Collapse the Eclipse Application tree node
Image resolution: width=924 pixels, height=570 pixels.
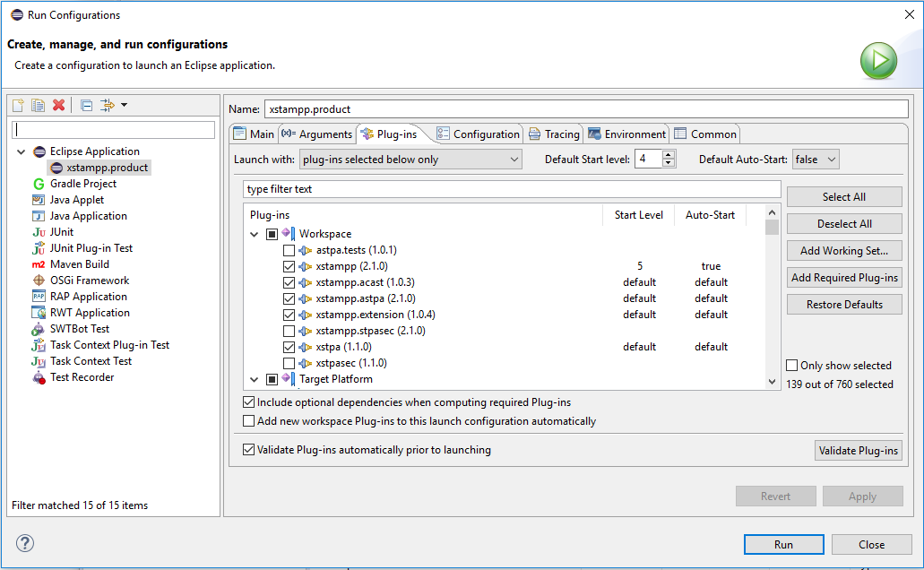coord(22,151)
